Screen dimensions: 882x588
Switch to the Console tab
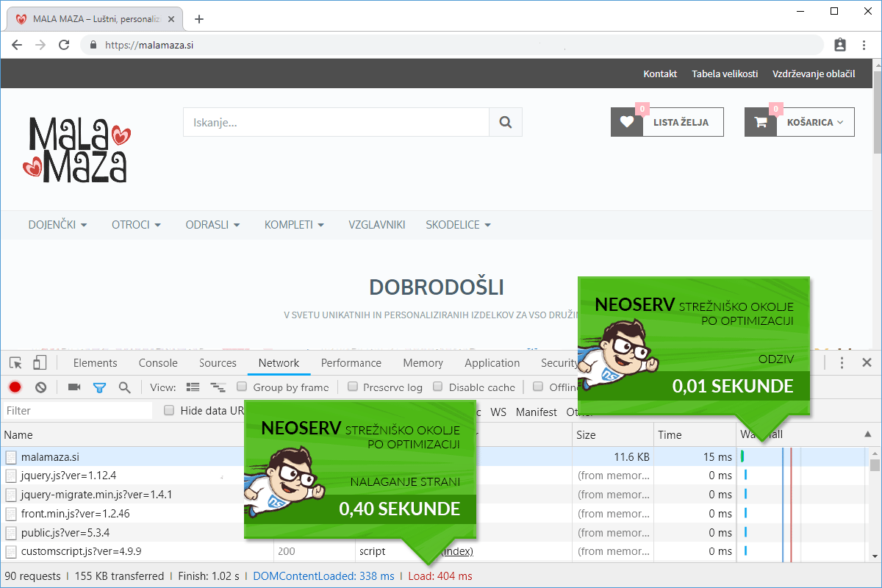click(x=158, y=362)
